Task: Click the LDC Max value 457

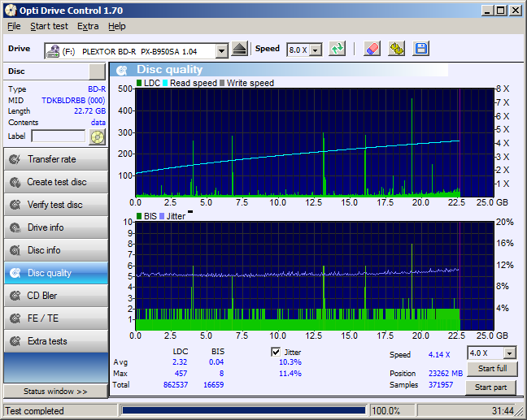Action: (x=181, y=374)
